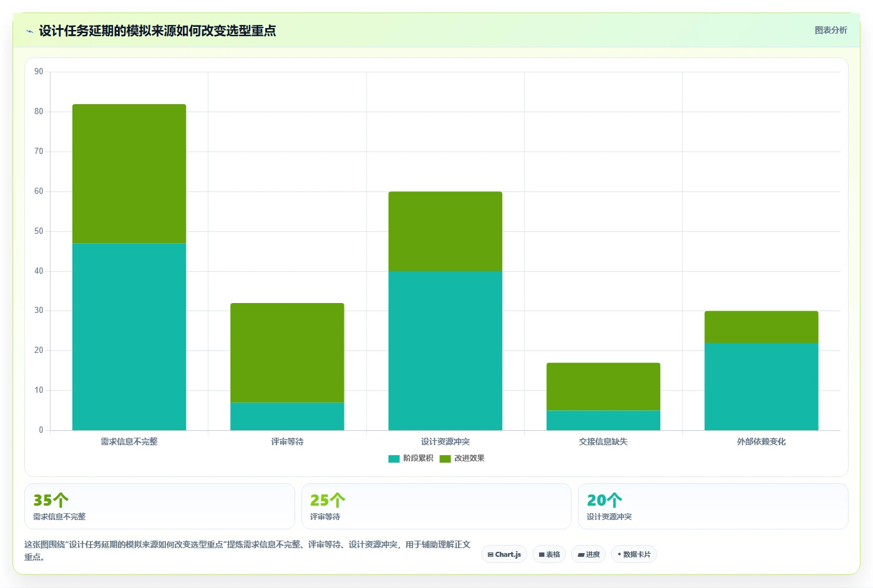Click the 改进效果 legend label
The height and width of the screenshot is (588, 873).
point(469,458)
